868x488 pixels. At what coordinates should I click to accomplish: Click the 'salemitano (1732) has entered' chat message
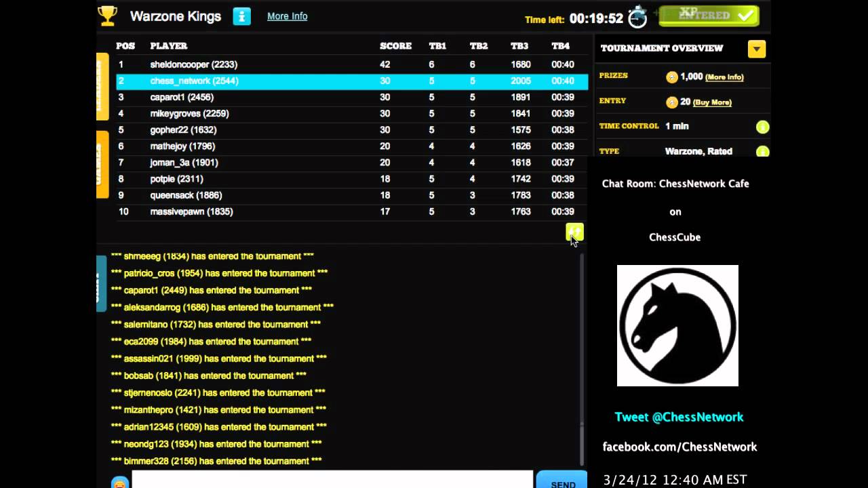click(x=216, y=325)
